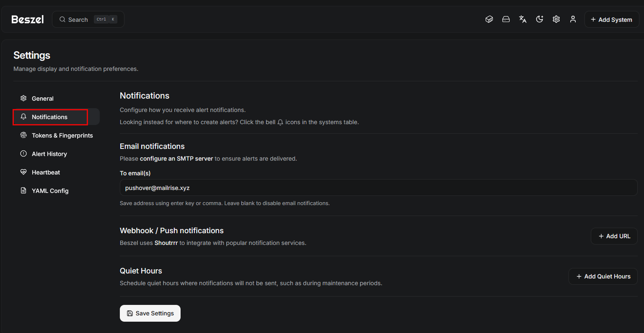Open the Shoutrrr link

tap(166, 243)
